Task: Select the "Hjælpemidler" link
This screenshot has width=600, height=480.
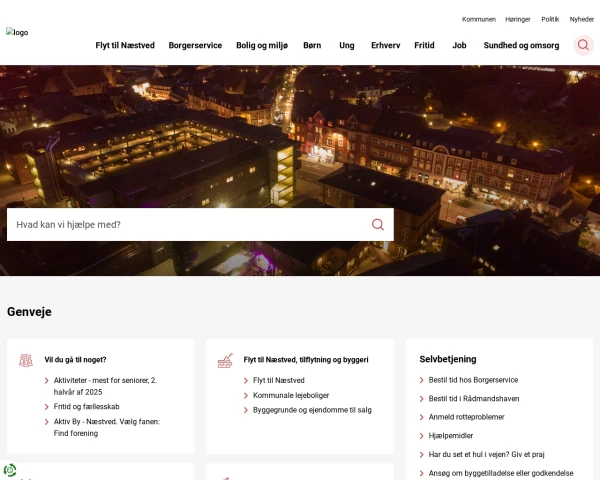Action: (452, 435)
